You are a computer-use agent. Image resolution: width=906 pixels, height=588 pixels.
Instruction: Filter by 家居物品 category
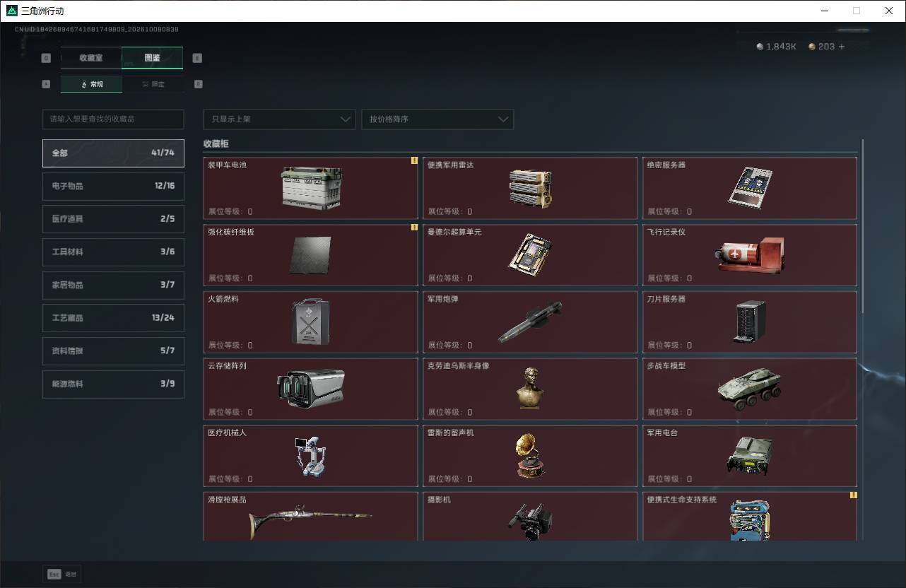click(x=113, y=285)
